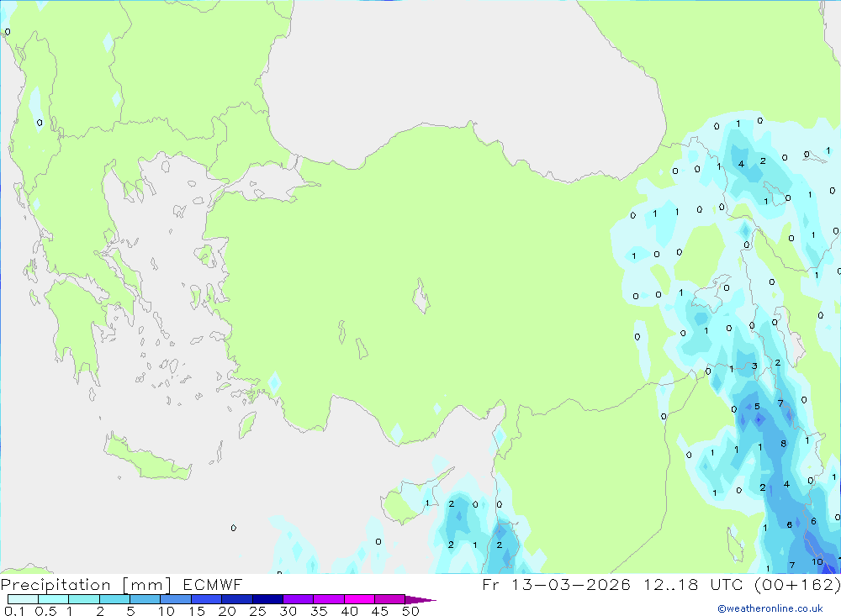Select the 5–10 mm blue legend segment
This screenshot has height=616, width=841.
pyautogui.click(x=145, y=599)
